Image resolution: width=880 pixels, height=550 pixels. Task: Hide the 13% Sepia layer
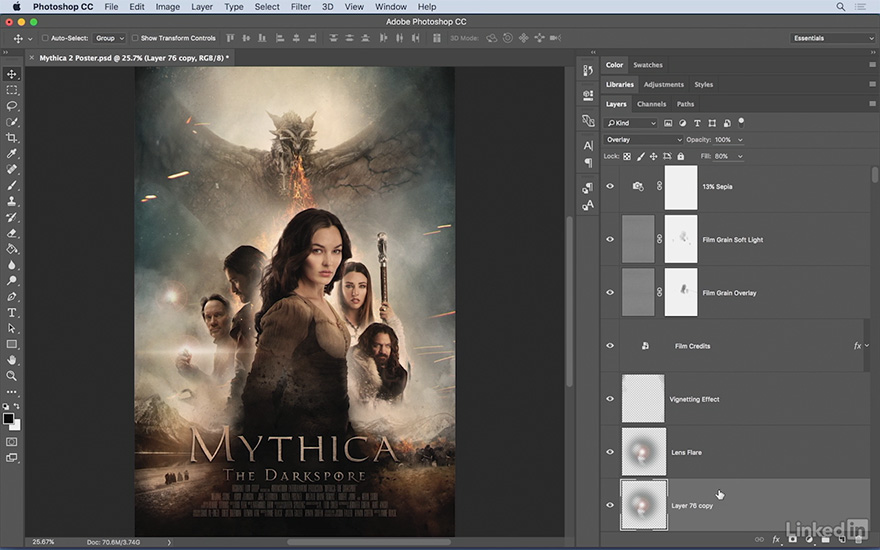[x=610, y=186]
